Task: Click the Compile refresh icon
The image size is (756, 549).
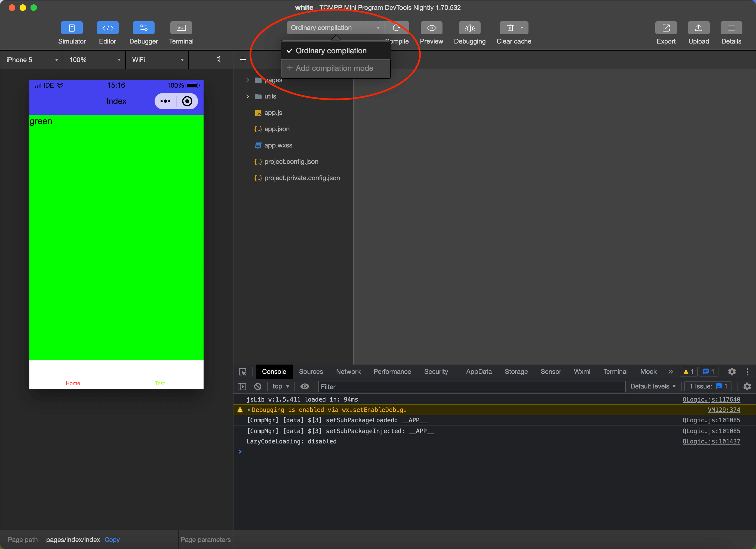Action: [x=397, y=28]
